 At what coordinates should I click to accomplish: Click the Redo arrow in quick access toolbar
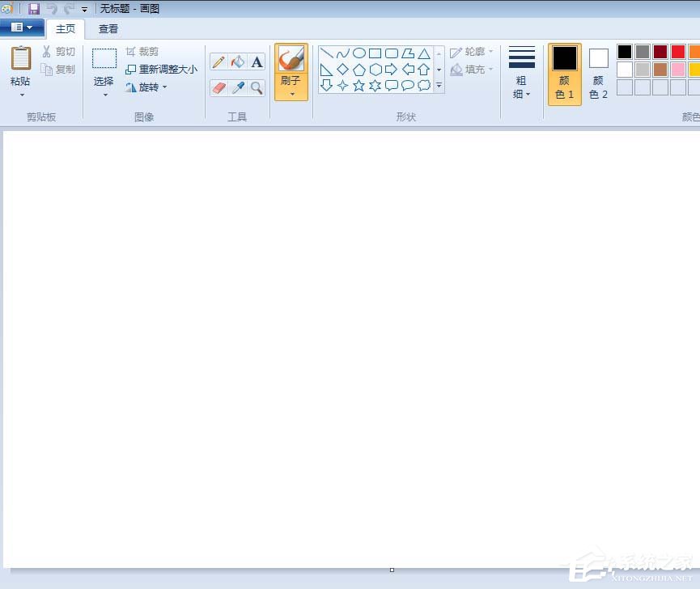(x=69, y=8)
